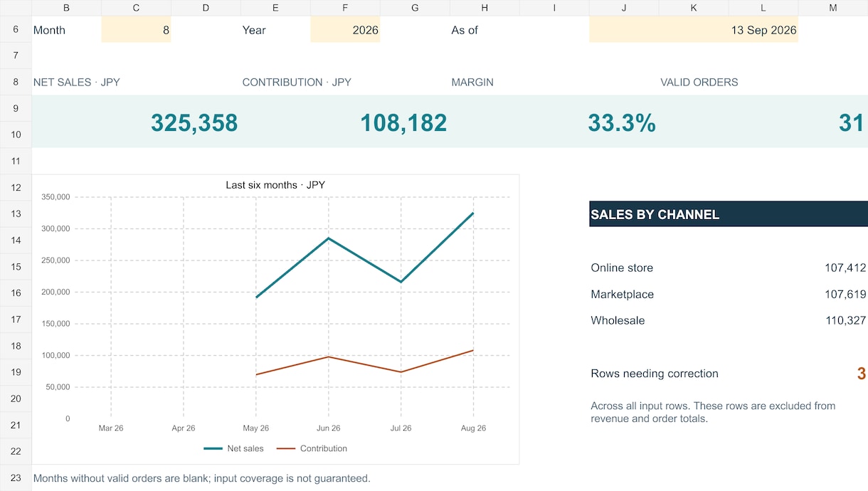The image size is (868, 491).
Task: Click the "Aug 26" axis label on chart
Action: click(473, 428)
